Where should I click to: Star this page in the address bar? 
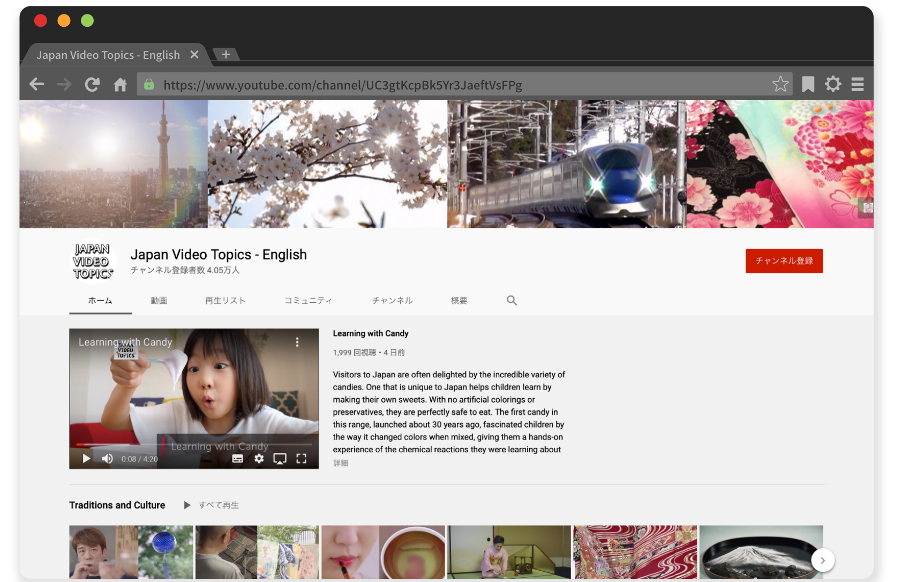pos(780,84)
